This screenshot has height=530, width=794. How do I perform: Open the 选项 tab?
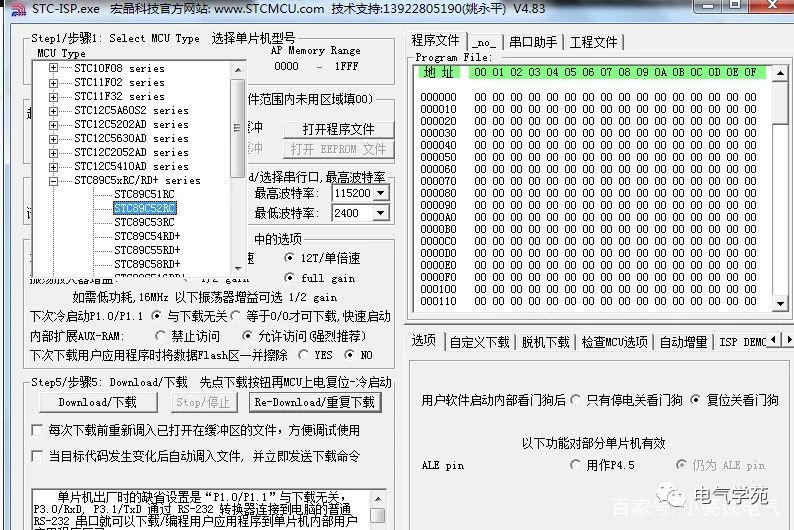tap(424, 340)
